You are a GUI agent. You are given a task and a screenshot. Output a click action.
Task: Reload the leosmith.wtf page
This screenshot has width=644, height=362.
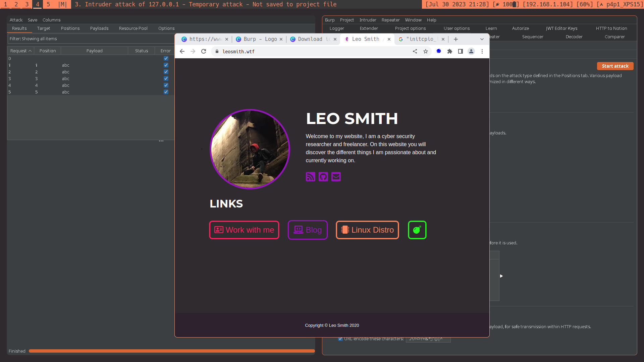tap(204, 51)
